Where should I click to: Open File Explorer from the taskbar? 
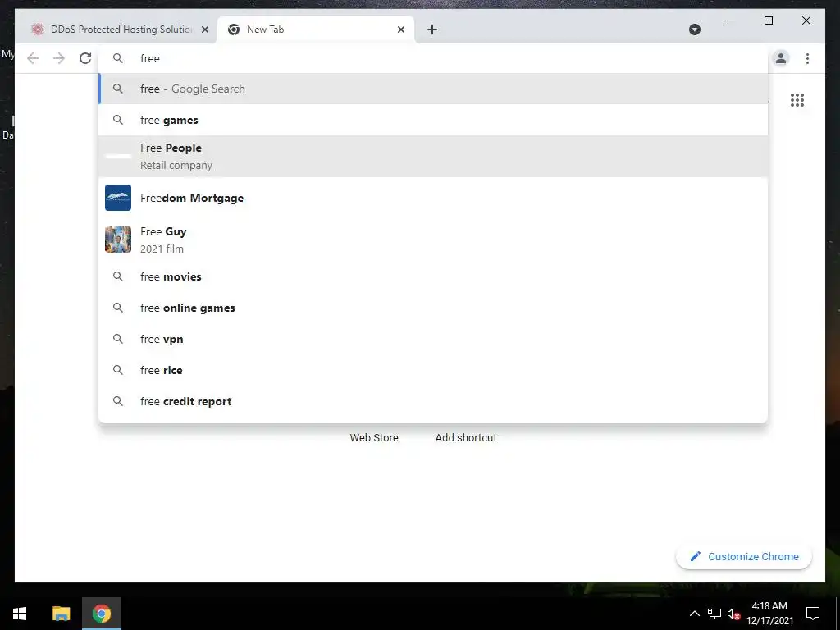pyautogui.click(x=61, y=614)
